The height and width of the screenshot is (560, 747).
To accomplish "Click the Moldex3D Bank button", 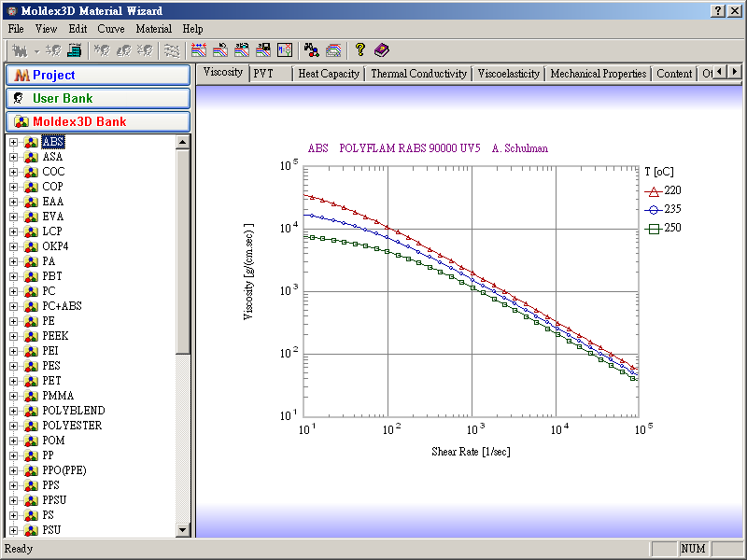I will pyautogui.click(x=98, y=122).
